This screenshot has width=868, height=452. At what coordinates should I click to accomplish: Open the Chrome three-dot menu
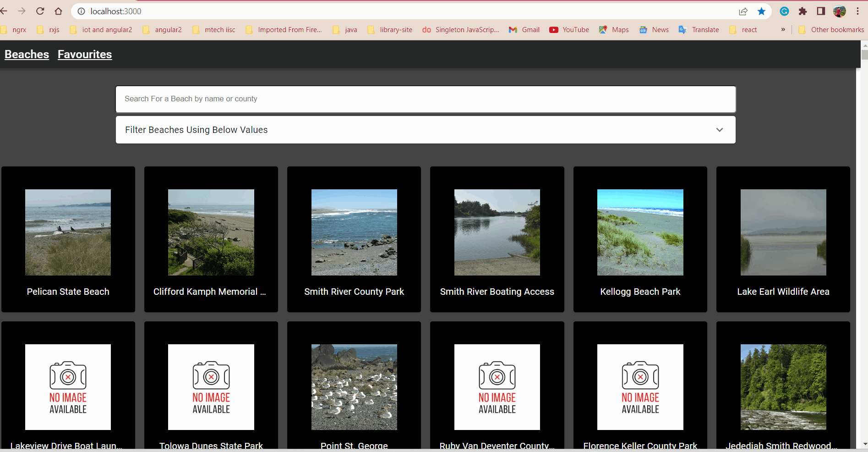858,11
